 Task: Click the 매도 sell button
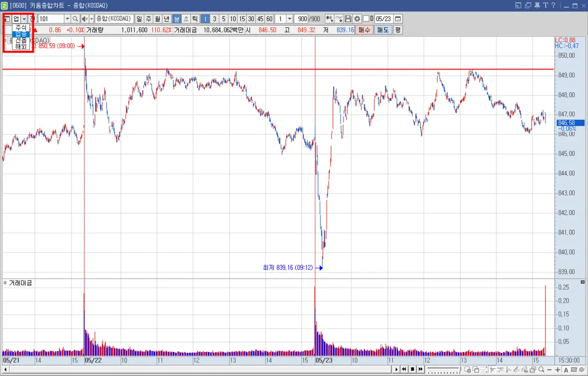click(x=383, y=30)
